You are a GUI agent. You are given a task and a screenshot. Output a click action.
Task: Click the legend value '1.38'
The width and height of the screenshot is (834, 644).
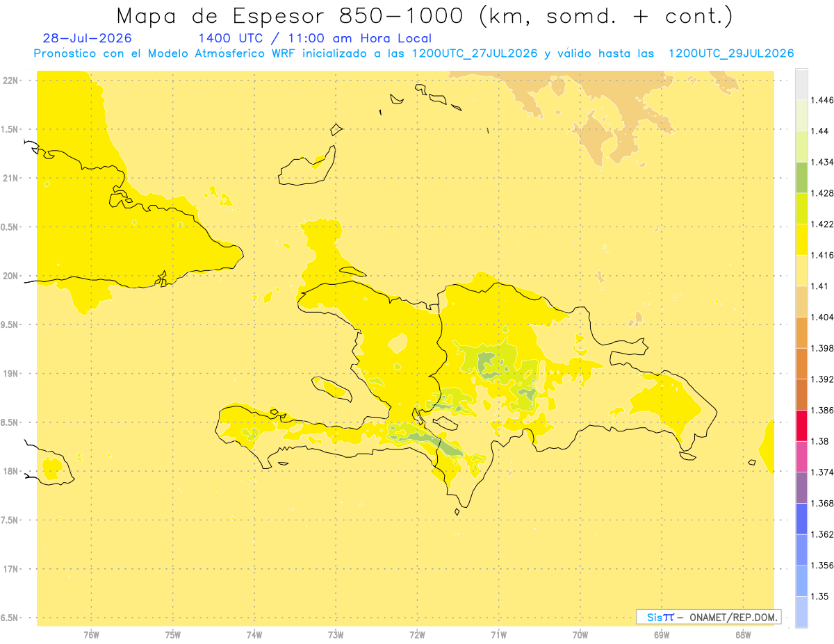tap(819, 441)
